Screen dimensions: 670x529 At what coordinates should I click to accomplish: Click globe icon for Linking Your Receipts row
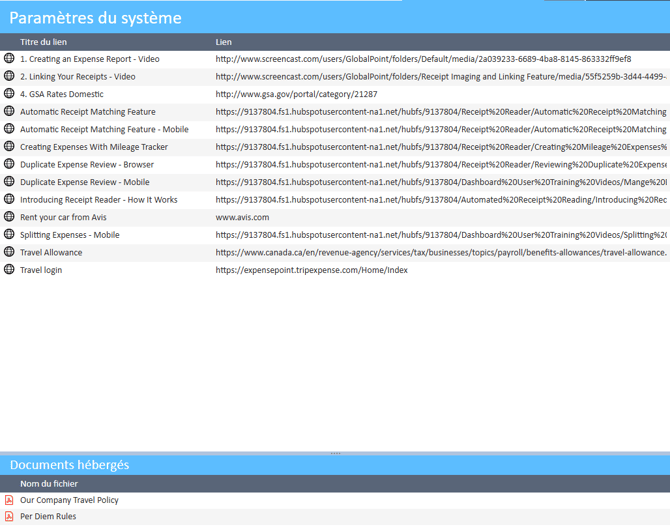[x=9, y=76]
